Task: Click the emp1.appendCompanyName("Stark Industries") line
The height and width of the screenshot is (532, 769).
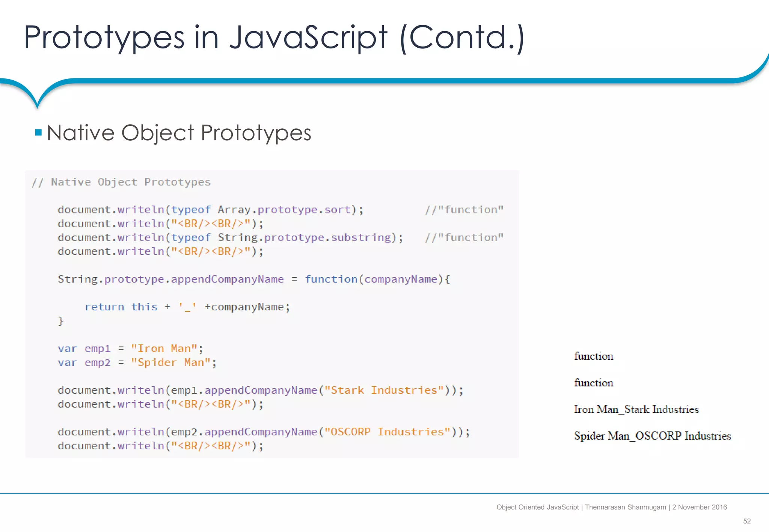Action: pos(261,390)
